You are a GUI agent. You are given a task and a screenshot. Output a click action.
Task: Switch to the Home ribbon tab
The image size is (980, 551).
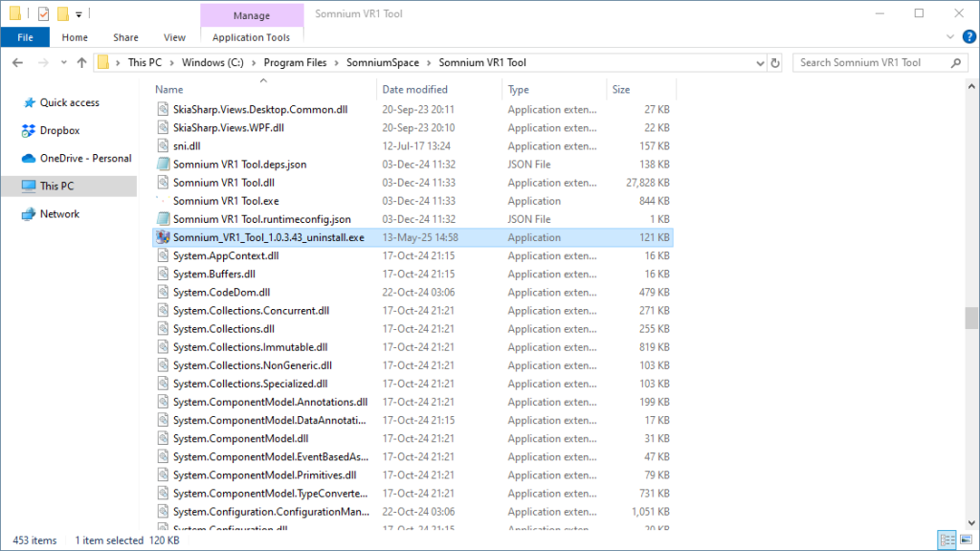click(75, 37)
